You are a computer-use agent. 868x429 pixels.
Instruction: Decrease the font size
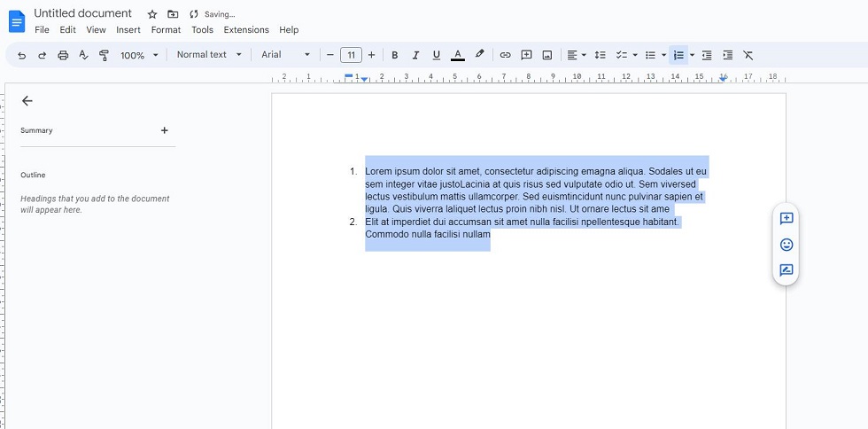[x=330, y=55]
